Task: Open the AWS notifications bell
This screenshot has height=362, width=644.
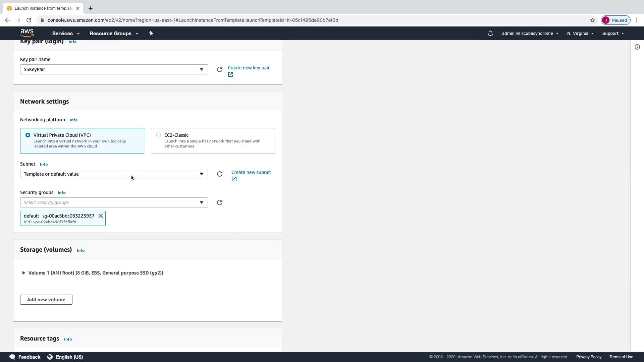Action: point(490,34)
